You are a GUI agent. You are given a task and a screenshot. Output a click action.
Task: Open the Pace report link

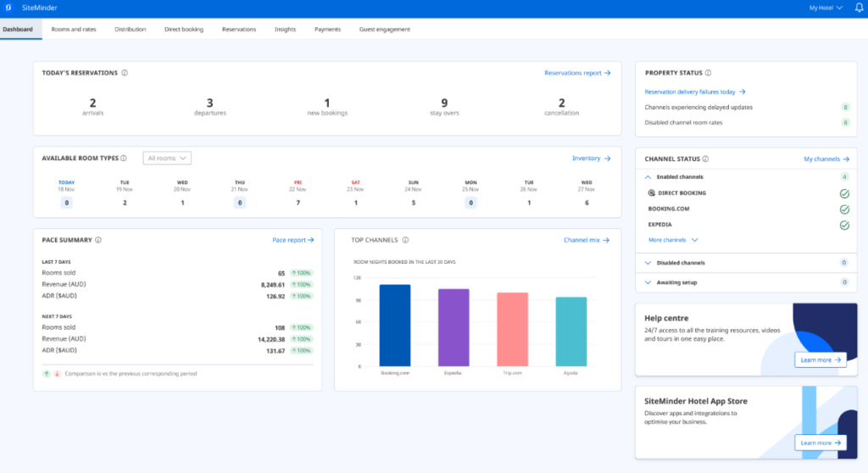pos(292,240)
